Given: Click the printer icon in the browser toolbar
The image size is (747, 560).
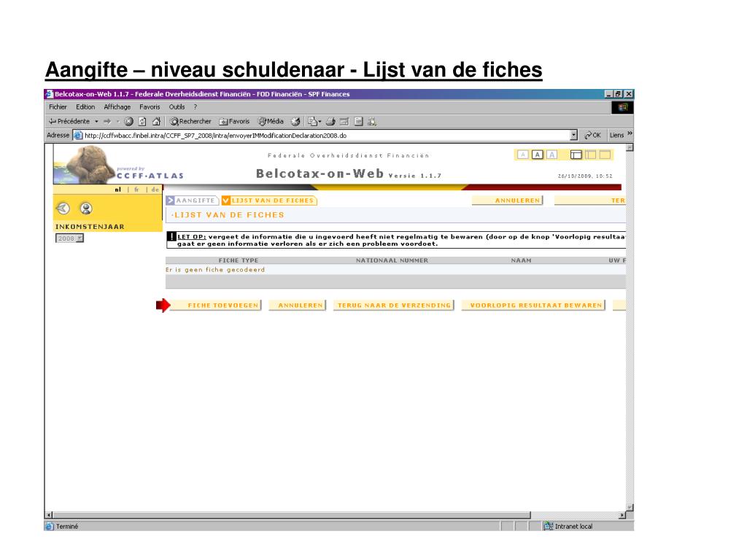Looking at the screenshot, I should (x=330, y=122).
